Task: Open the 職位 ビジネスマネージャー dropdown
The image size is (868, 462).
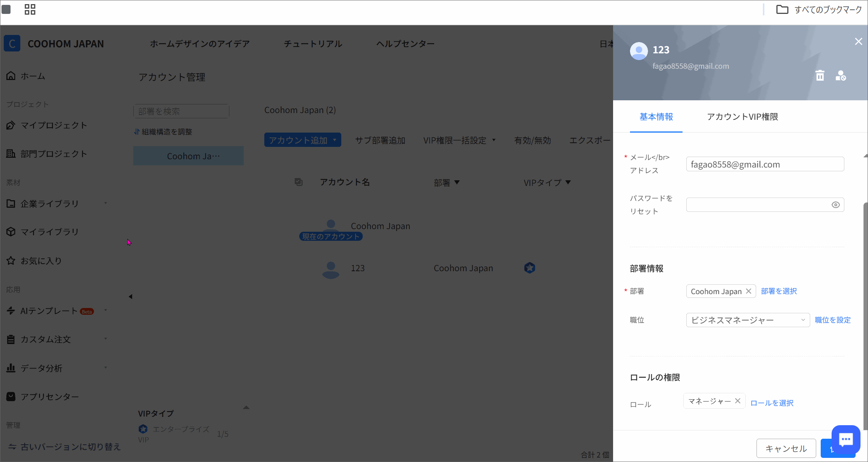Action: point(748,320)
